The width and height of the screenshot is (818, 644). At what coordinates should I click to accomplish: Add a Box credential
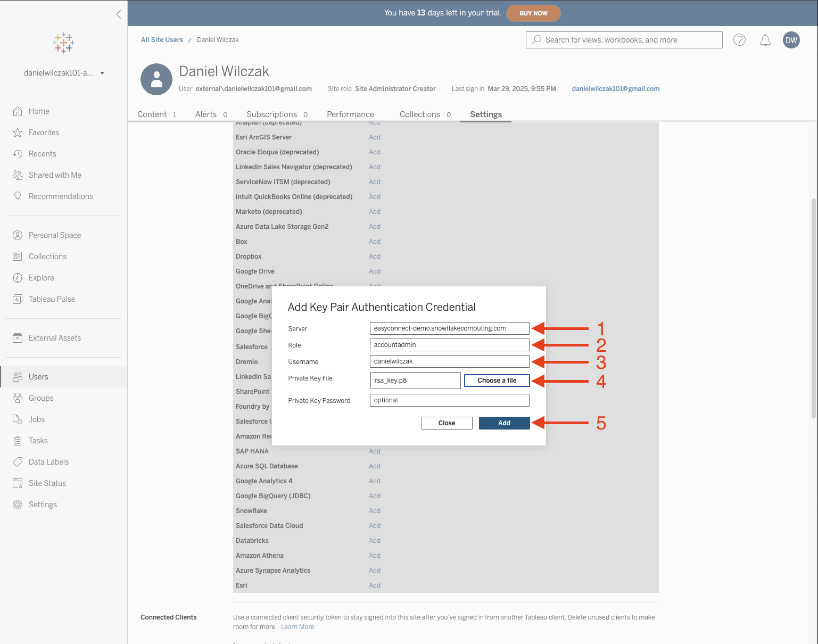[x=375, y=242]
